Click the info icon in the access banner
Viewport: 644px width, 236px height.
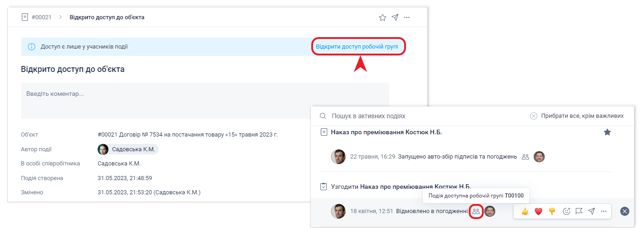pyautogui.click(x=32, y=47)
